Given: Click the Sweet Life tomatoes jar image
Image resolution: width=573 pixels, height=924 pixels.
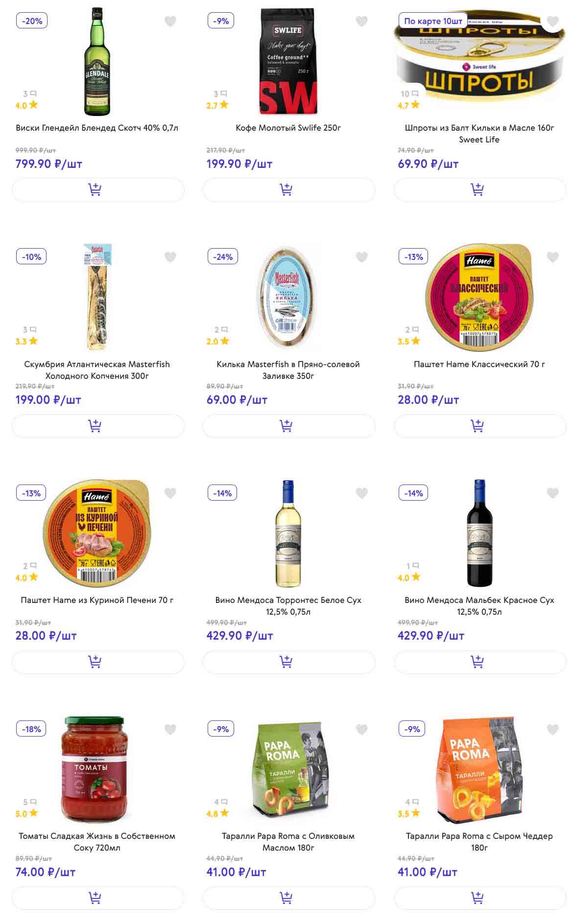Looking at the screenshot, I should (x=94, y=769).
